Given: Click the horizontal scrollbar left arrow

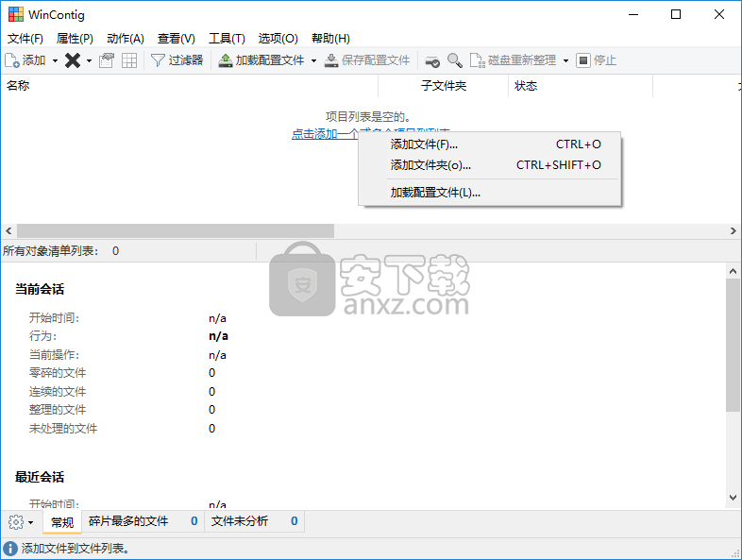Looking at the screenshot, I should (8, 231).
